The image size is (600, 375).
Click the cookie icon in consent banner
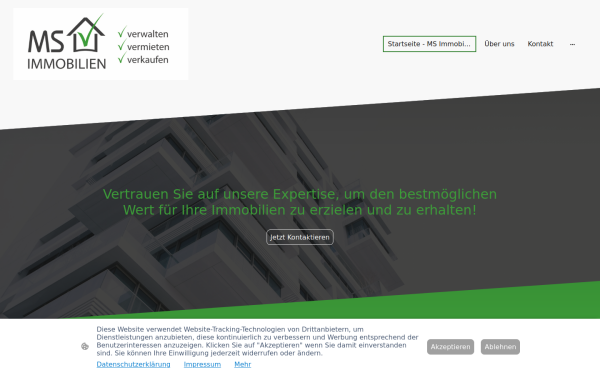pos(85,347)
